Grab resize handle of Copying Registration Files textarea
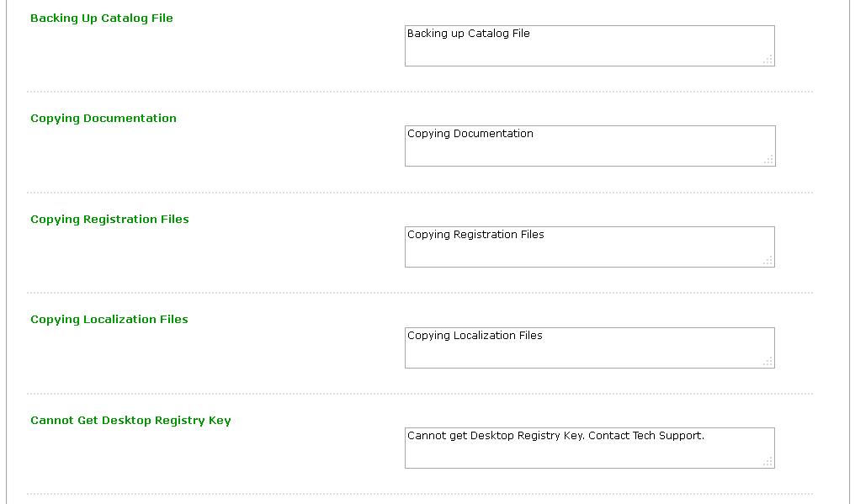 coord(768,261)
